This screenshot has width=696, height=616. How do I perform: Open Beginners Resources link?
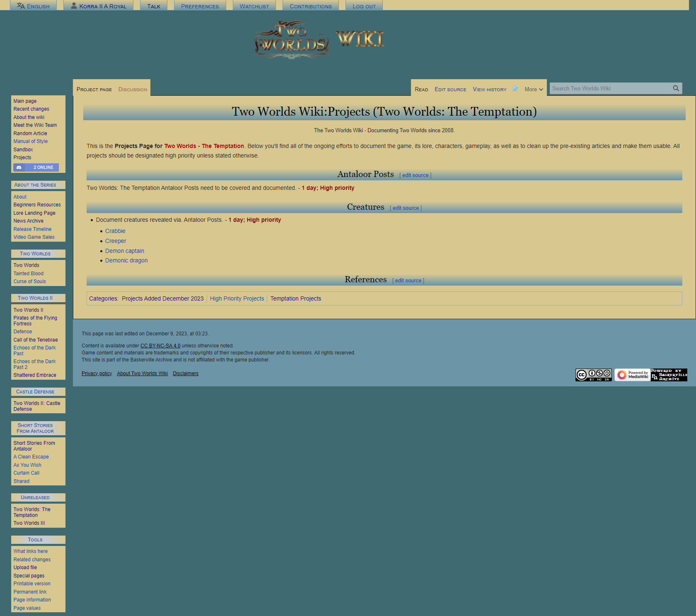pyautogui.click(x=37, y=205)
